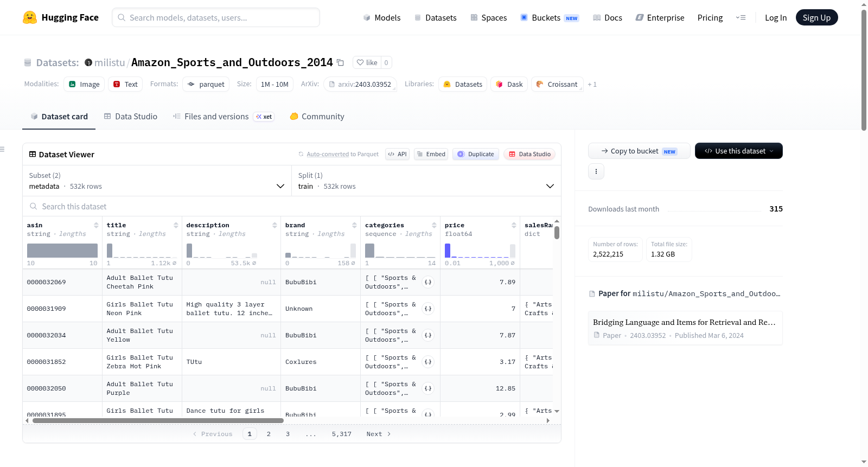This screenshot has height=467, width=868.
Task: Show the +1 additional libraries
Action: [x=592, y=85]
